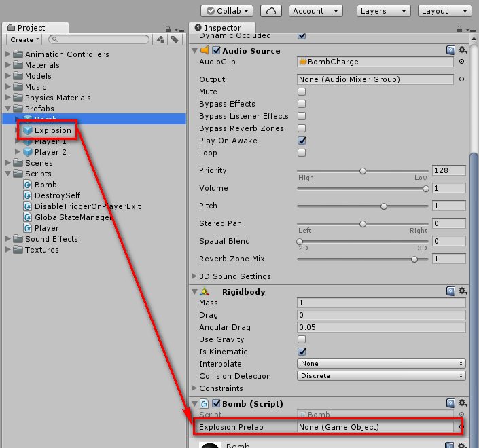Click the search by type icon
The image size is (479, 448).
(x=160, y=39)
